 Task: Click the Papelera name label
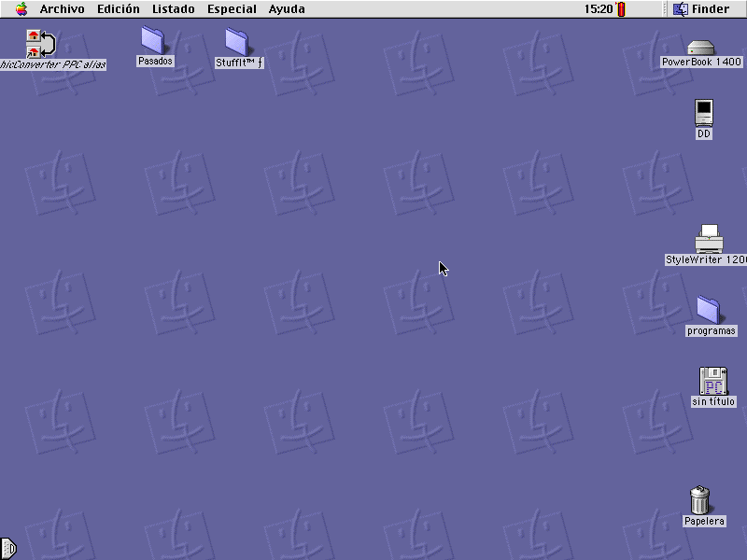[x=704, y=521]
